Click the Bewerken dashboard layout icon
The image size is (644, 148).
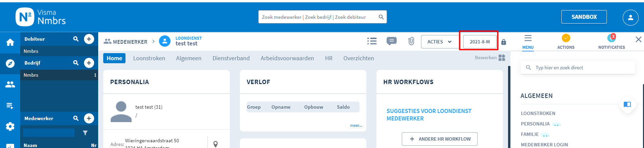pyautogui.click(x=502, y=58)
